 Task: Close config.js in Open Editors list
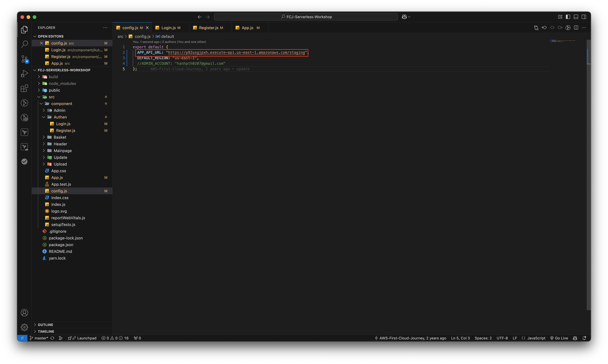(x=41, y=43)
